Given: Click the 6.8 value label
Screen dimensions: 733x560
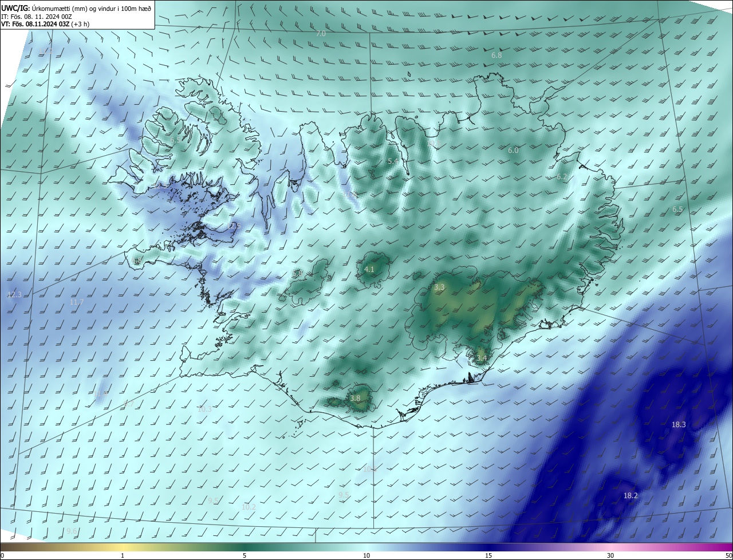Looking at the screenshot, I should (x=496, y=56).
